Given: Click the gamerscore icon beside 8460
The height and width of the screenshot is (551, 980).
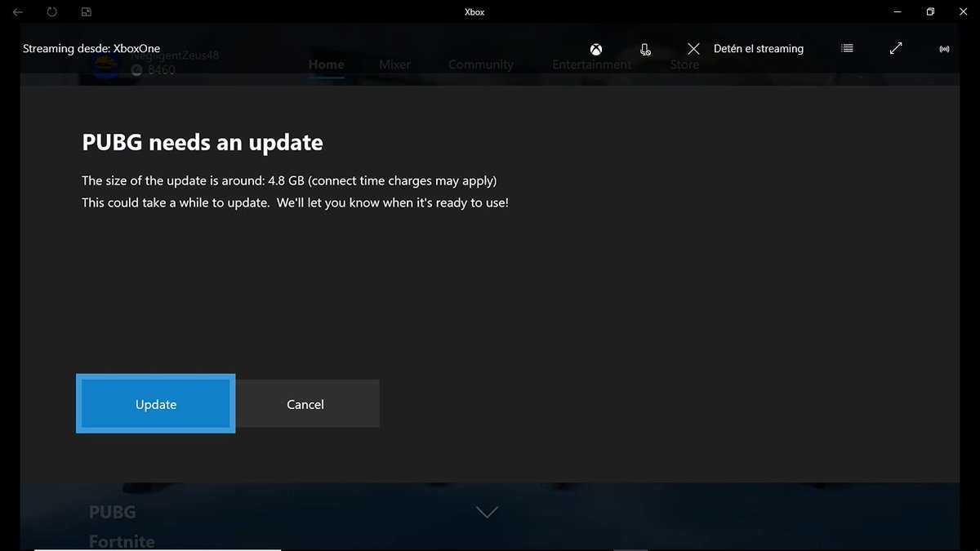Looking at the screenshot, I should pos(136,70).
